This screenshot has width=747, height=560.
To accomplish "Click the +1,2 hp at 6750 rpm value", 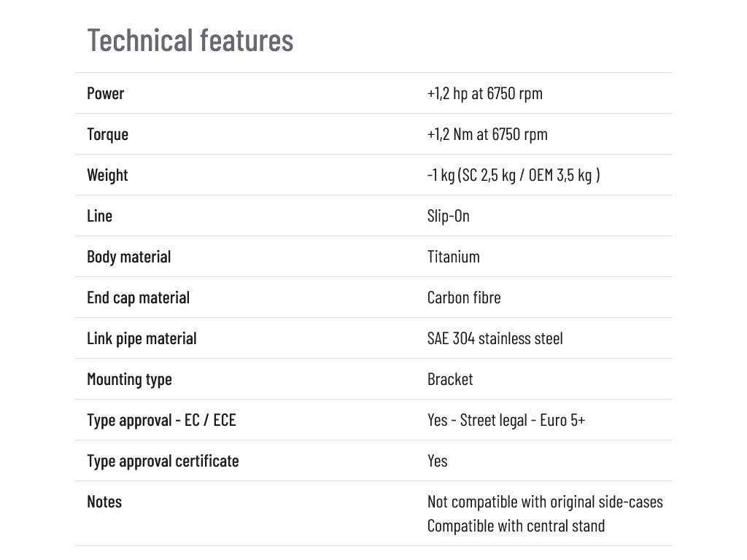I will (485, 93).
